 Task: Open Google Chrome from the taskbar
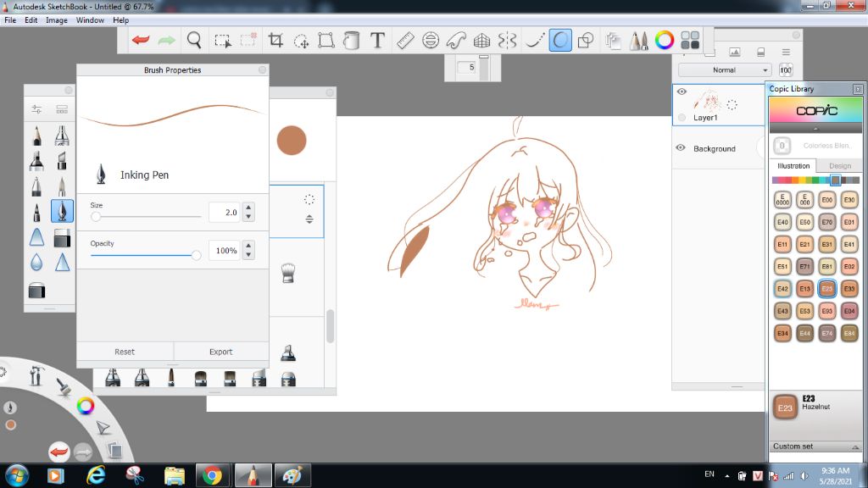tap(212, 475)
